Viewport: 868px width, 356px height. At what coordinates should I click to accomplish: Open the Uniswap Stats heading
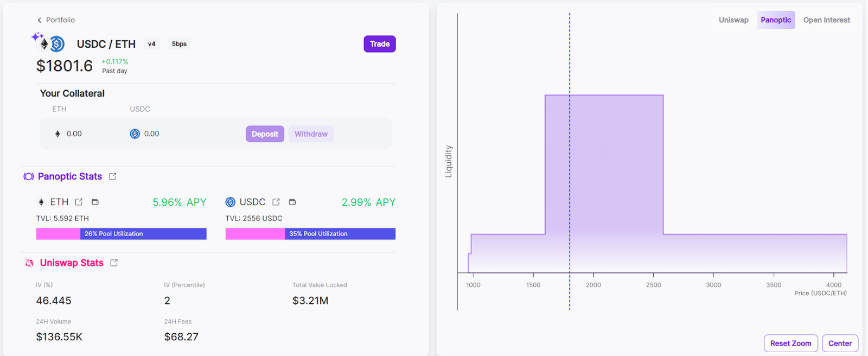pyautogui.click(x=72, y=263)
